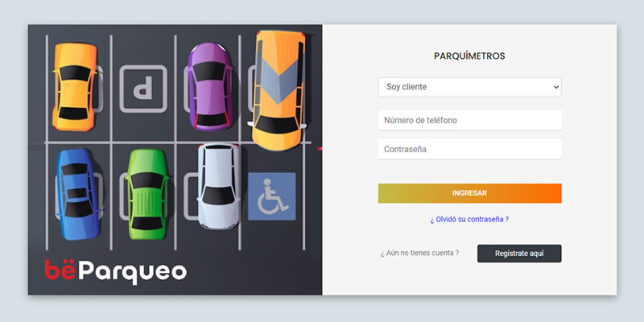
Task: Click the PARQUÍMETROS heading
Action: pos(469,56)
